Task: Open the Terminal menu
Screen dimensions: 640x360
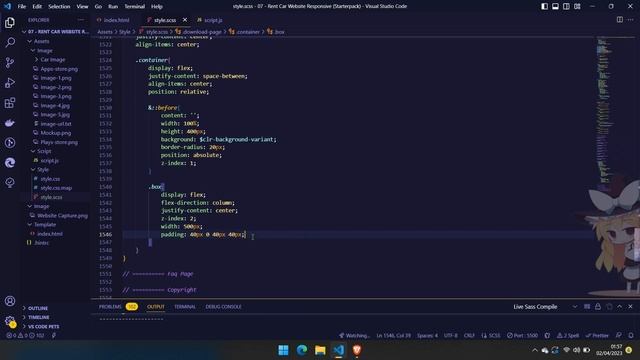Action: click(134, 7)
